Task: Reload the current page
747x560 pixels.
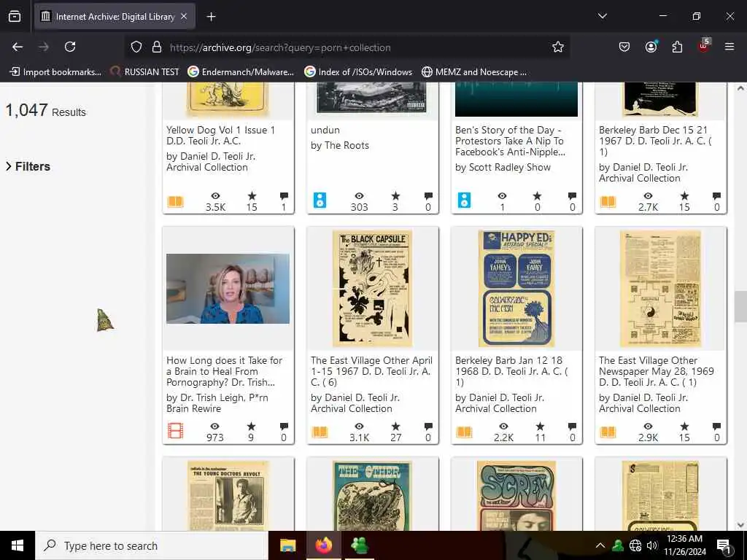Action: click(x=70, y=47)
